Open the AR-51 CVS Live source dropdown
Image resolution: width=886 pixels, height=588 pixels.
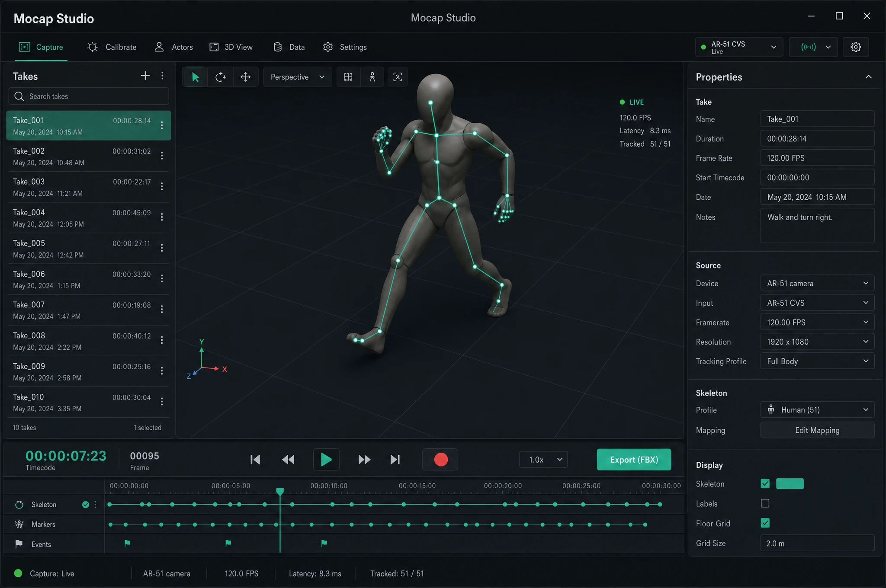point(739,47)
